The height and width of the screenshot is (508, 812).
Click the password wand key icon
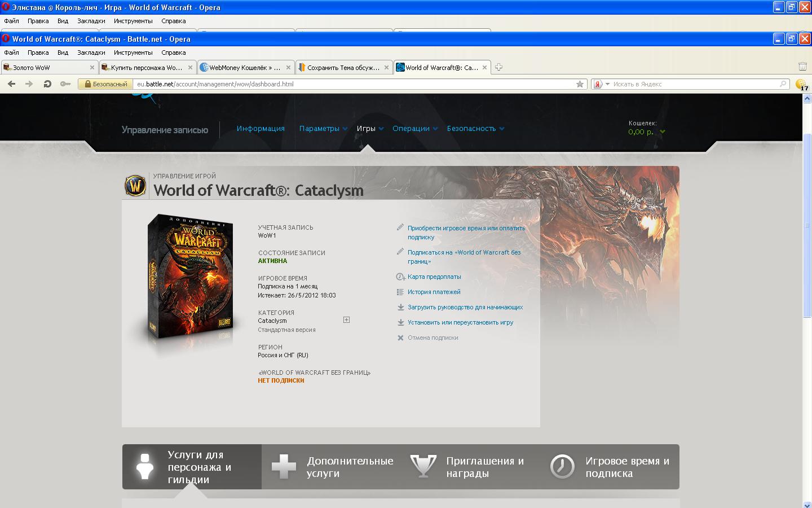pos(65,84)
